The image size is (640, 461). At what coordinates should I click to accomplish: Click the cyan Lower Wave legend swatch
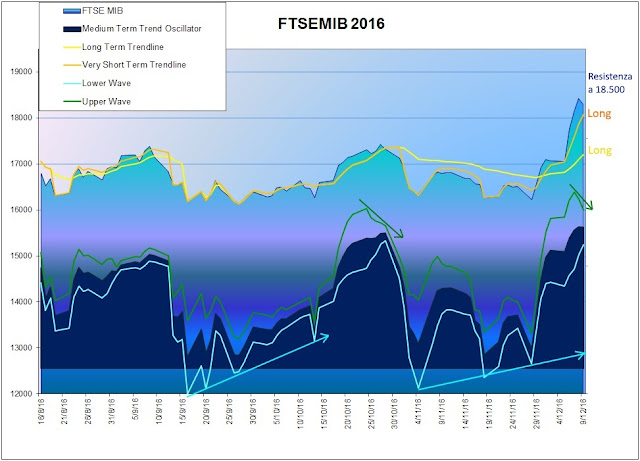(72, 84)
